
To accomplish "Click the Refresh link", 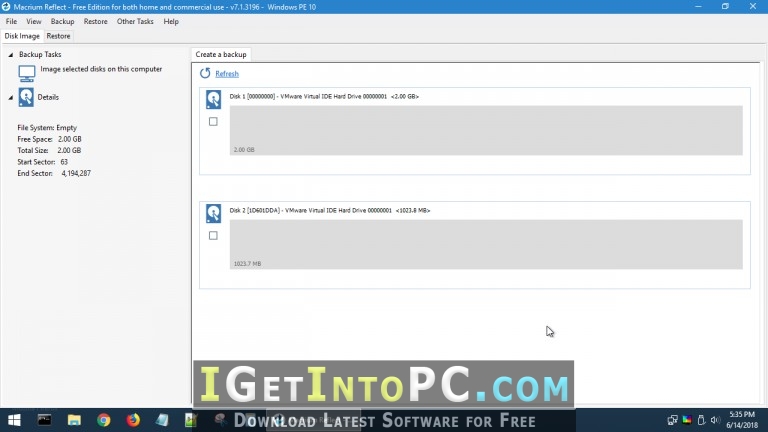I will tap(227, 74).
